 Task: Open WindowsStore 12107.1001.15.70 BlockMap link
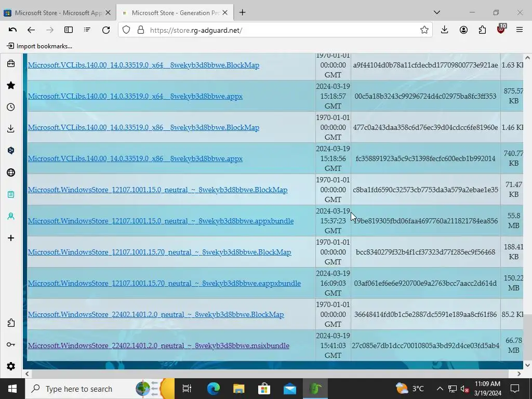pos(159,252)
